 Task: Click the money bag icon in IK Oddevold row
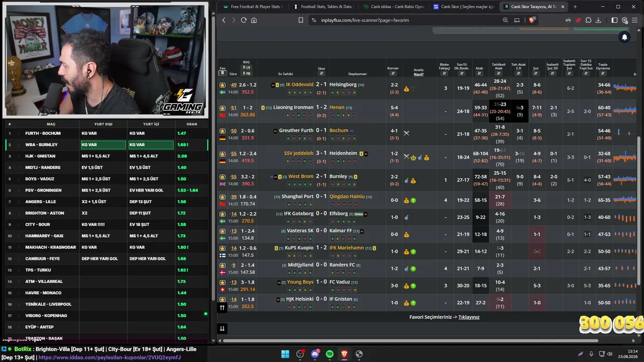[406, 88]
